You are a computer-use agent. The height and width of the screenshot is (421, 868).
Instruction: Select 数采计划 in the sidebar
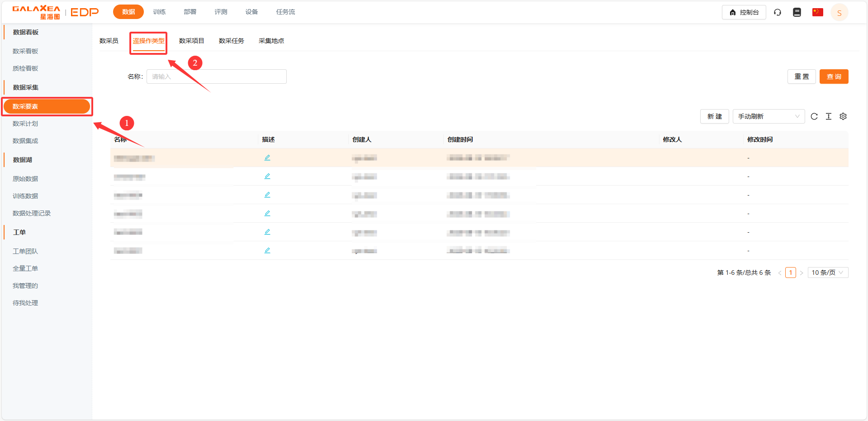pyautogui.click(x=25, y=124)
